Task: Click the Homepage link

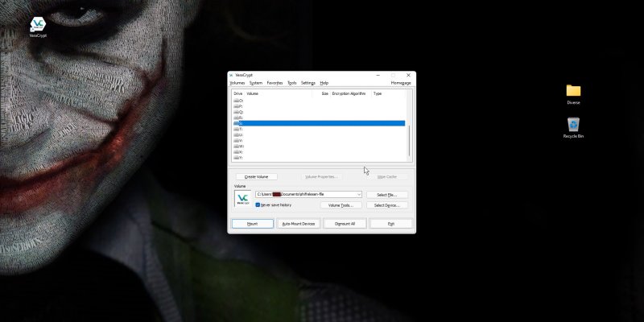Action: (x=401, y=83)
